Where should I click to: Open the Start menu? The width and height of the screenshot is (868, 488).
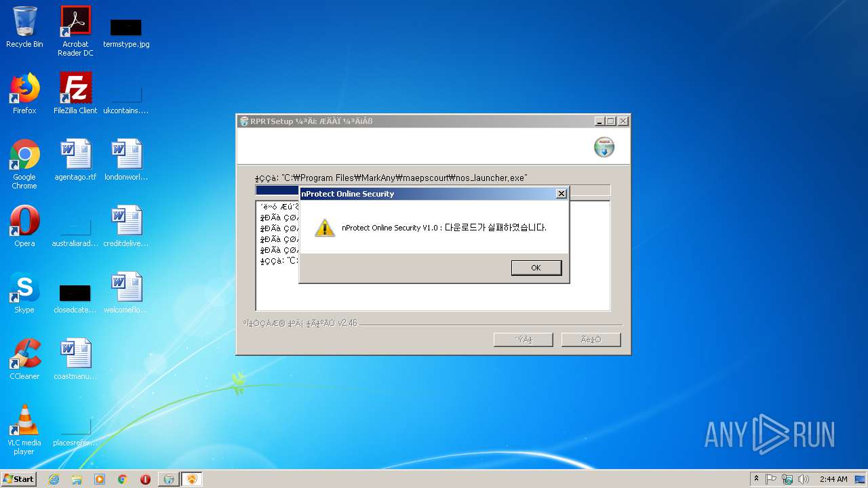click(18, 479)
